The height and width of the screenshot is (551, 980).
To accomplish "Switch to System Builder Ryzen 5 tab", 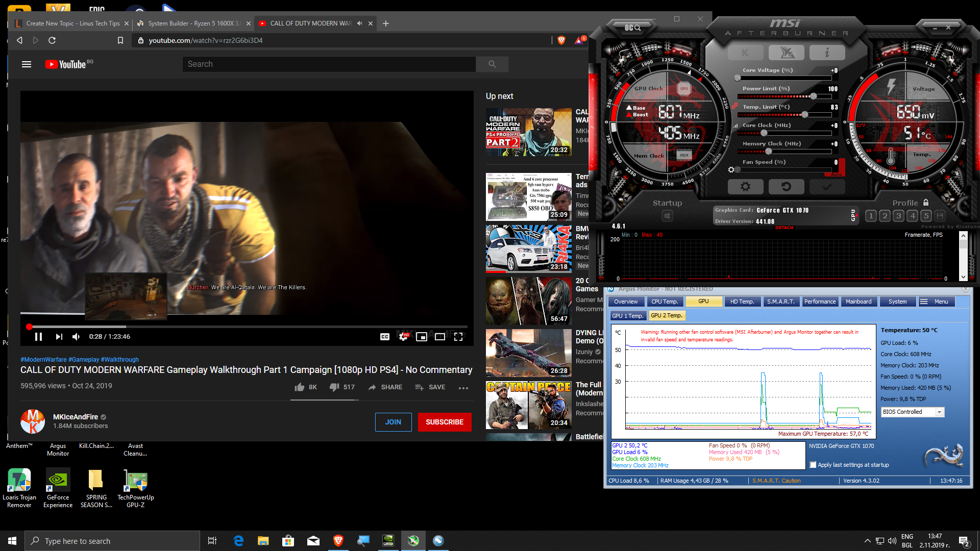I will 194,23.
